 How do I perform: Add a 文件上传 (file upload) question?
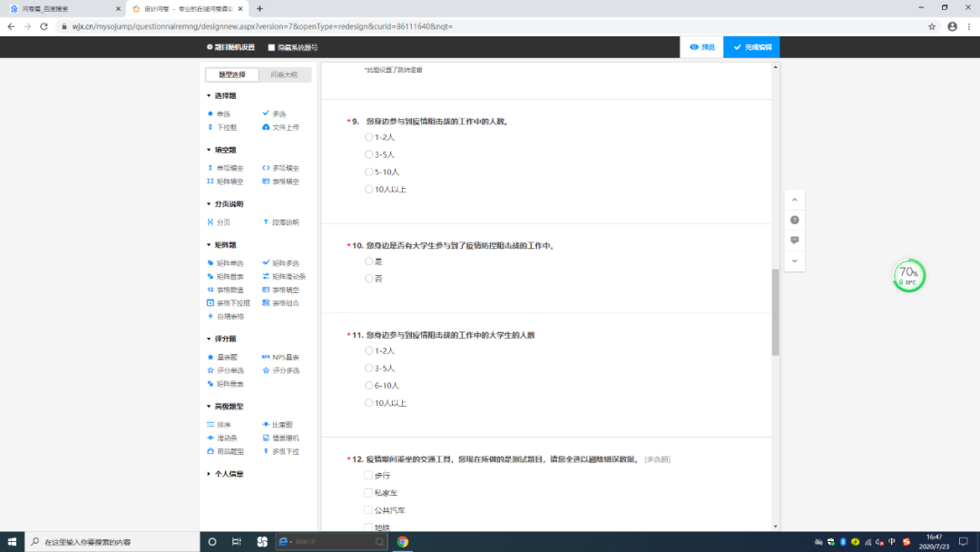[x=285, y=127]
